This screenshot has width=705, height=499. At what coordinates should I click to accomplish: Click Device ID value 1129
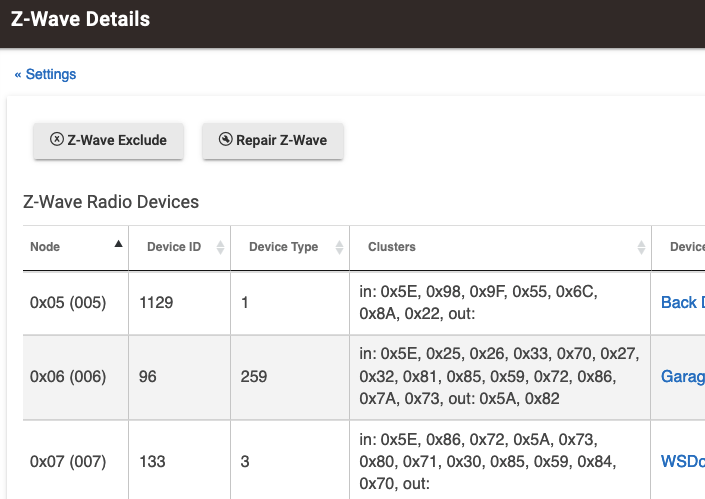[156, 303]
